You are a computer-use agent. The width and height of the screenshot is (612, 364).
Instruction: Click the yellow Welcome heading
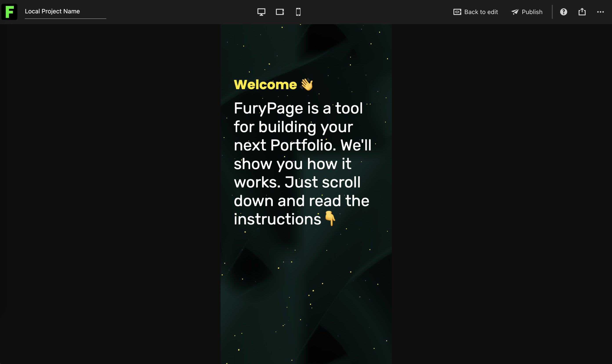point(265,85)
